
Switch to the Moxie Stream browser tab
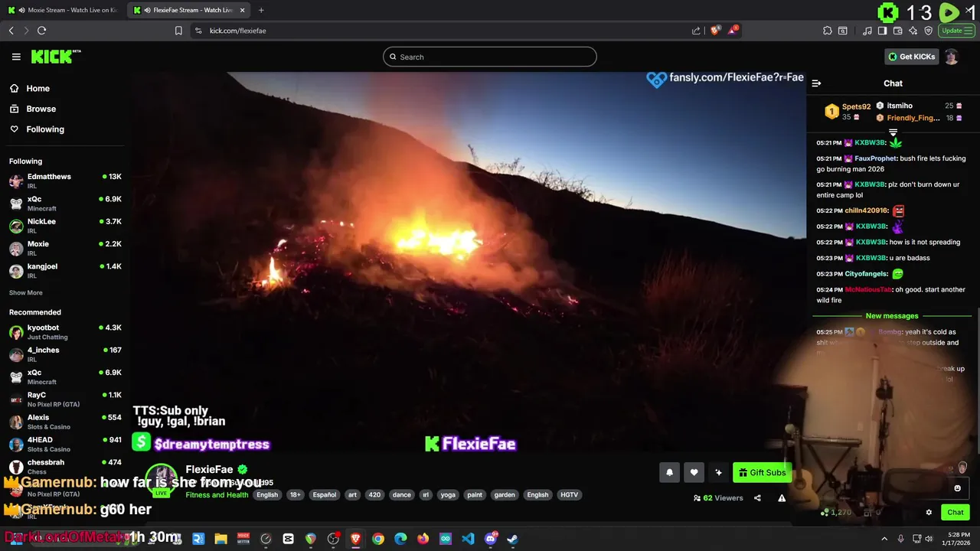click(x=61, y=10)
